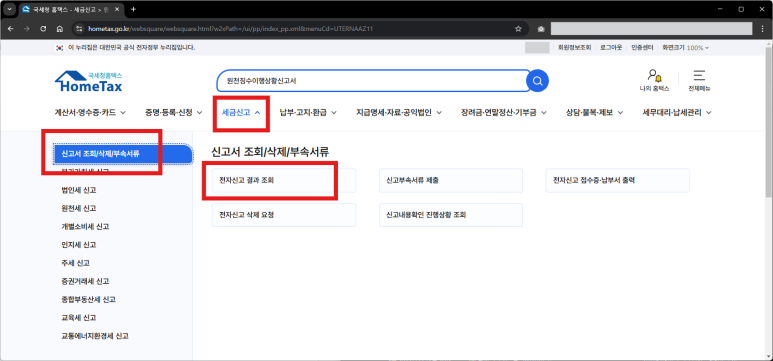The image size is (773, 361).
Task: Expand 세무대리·납세관리 menu
Action: click(x=677, y=112)
